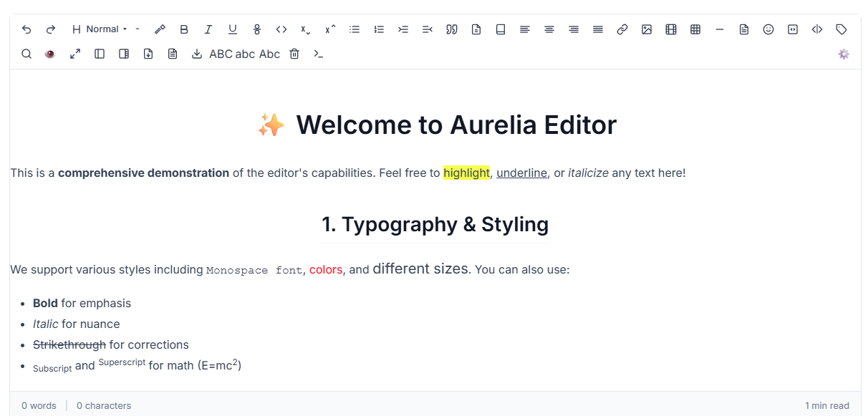Viewport: 868px width, 416px height.
Task: Insert a horizontal rule line
Action: coord(720,29)
